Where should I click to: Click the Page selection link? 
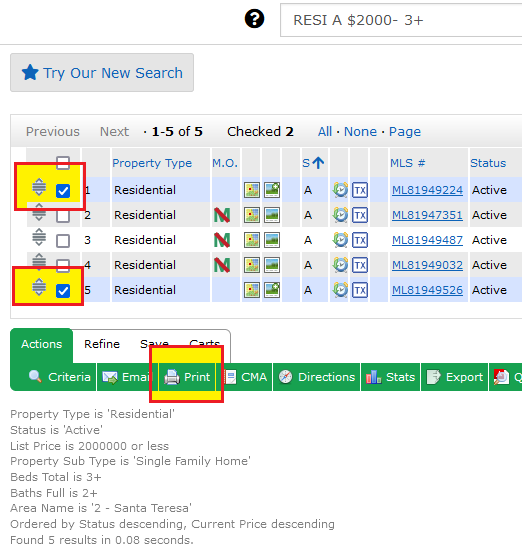pyautogui.click(x=405, y=132)
